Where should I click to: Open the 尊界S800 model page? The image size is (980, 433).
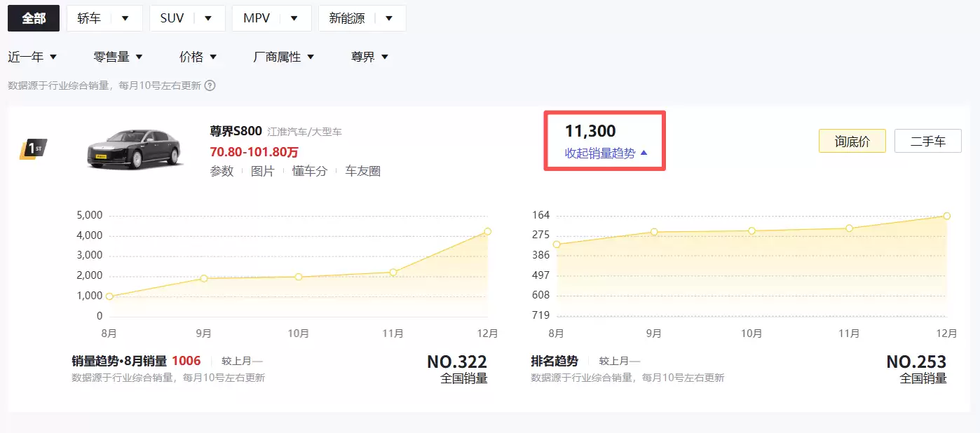pos(236,131)
